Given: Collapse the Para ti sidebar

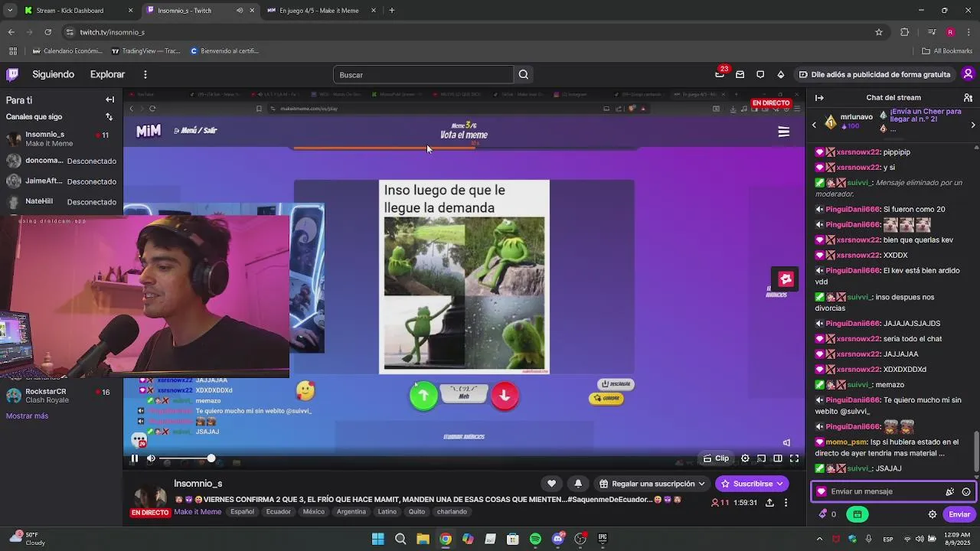Looking at the screenshot, I should pos(109,99).
